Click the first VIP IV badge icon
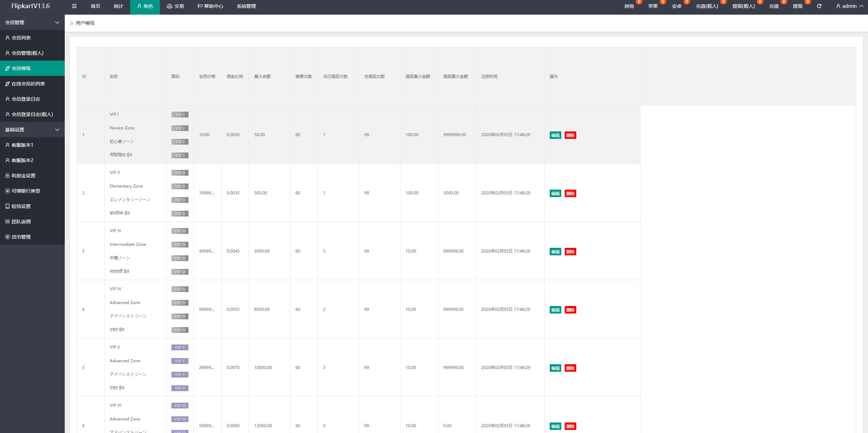 (180, 289)
